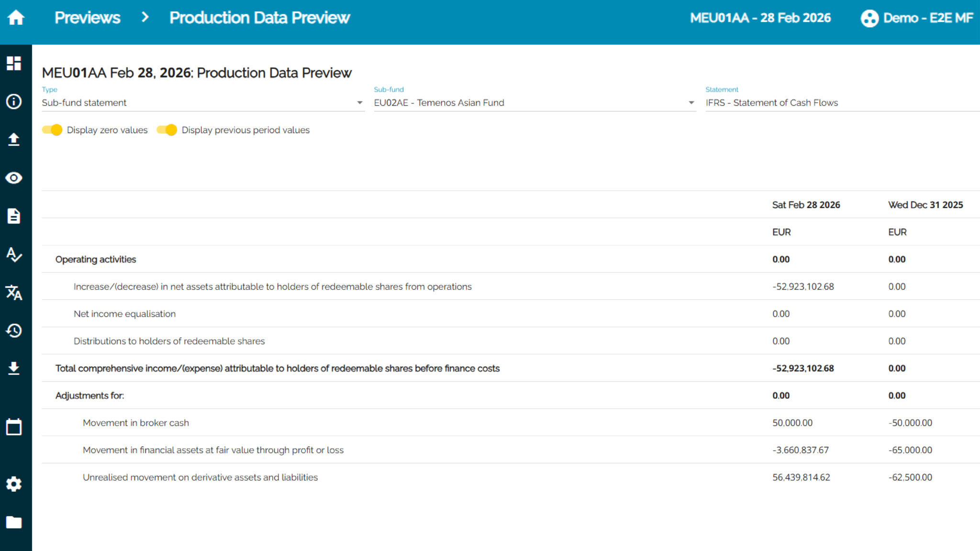Click the Previews breadcrumb link

coord(88,18)
